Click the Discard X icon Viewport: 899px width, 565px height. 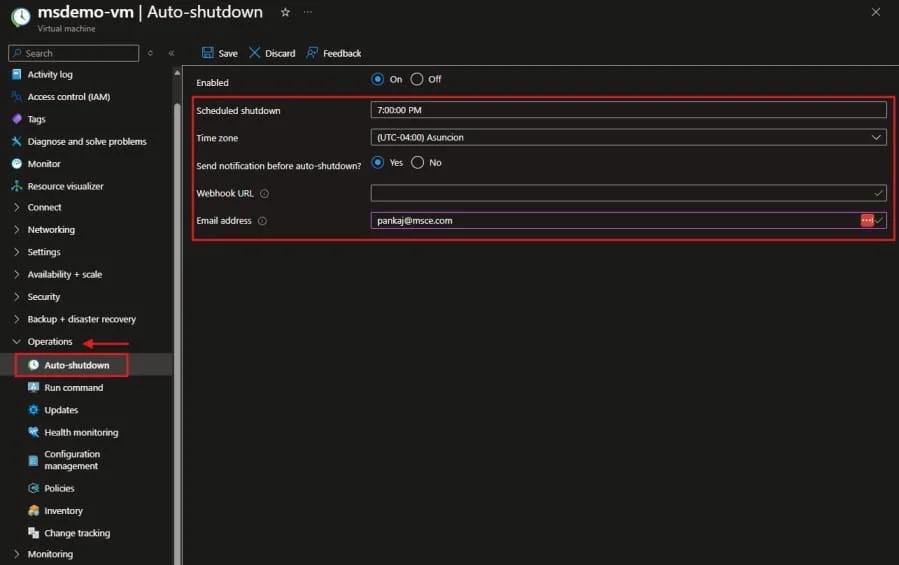coord(255,53)
